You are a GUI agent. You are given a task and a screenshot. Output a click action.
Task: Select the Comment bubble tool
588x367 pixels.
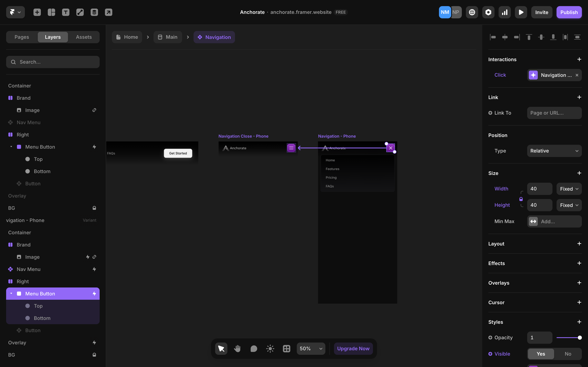coord(254,349)
